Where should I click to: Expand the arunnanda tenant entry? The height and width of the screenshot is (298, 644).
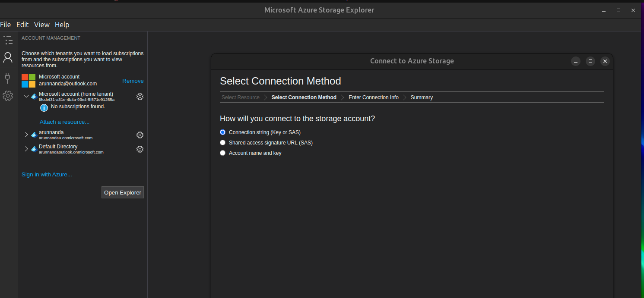click(x=26, y=135)
